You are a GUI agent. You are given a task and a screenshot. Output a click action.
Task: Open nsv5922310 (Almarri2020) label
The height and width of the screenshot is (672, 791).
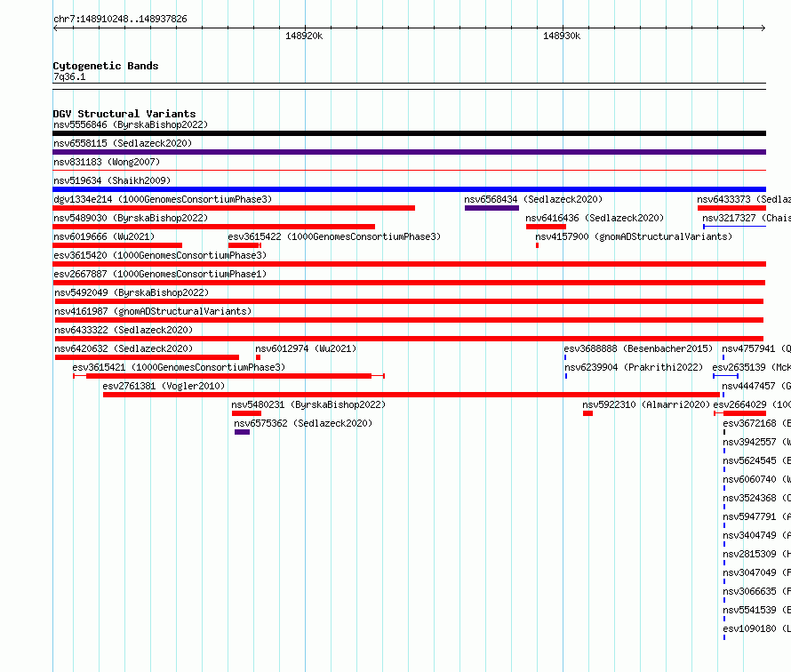point(646,404)
